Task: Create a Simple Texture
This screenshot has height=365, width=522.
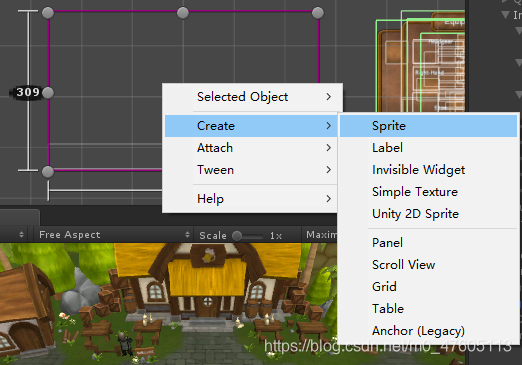Action: click(x=428, y=192)
